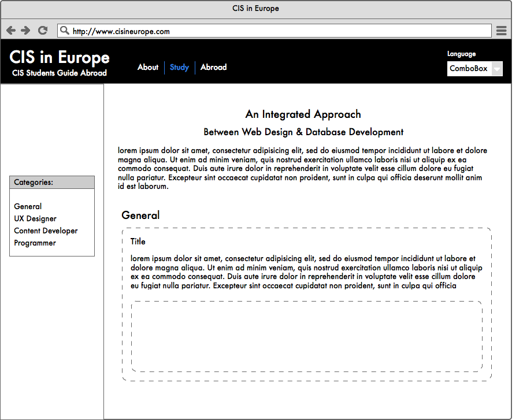
Task: Click the search magnifier in address bar
Action: (x=65, y=31)
